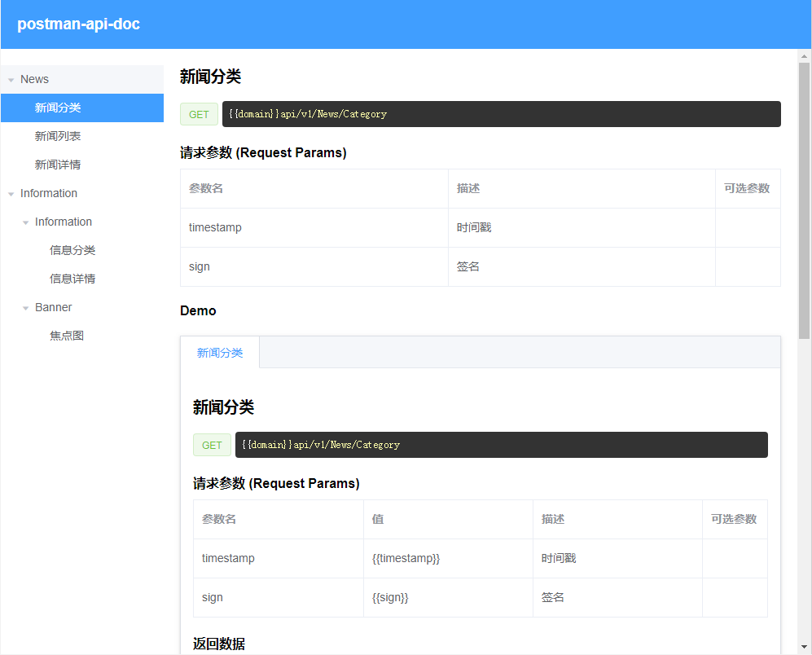Open the 新闻详情 documentation page
This screenshot has width=812, height=655.
coord(57,165)
